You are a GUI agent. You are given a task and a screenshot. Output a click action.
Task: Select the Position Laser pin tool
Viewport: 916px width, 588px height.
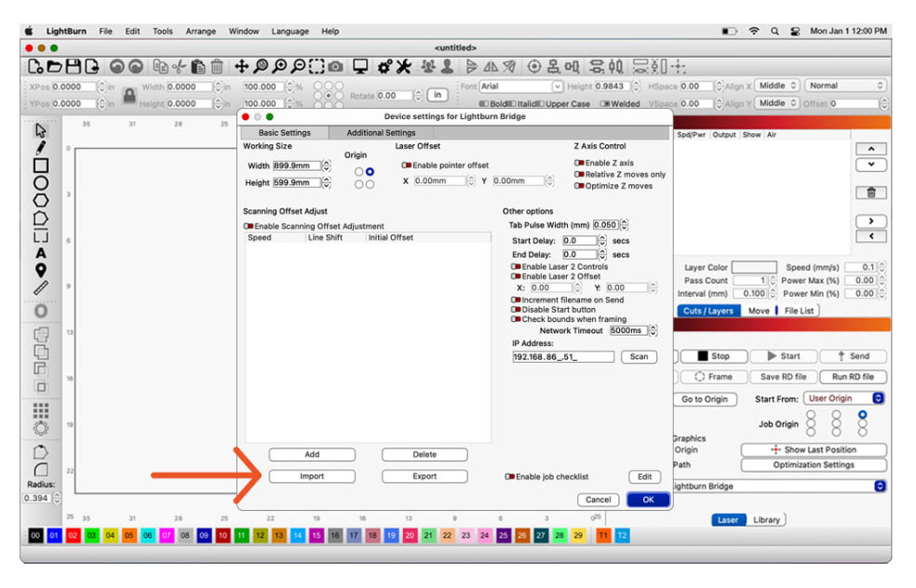coord(40,270)
